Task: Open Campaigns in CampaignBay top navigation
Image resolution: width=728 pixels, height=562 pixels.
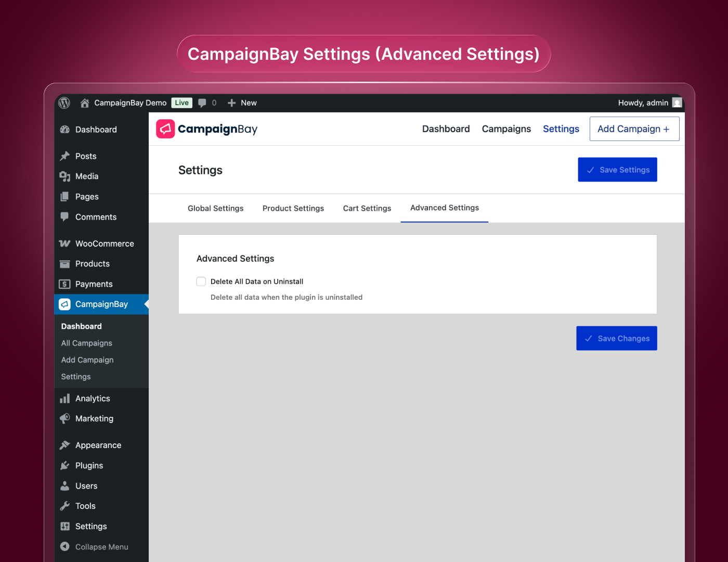Action: [x=506, y=129]
